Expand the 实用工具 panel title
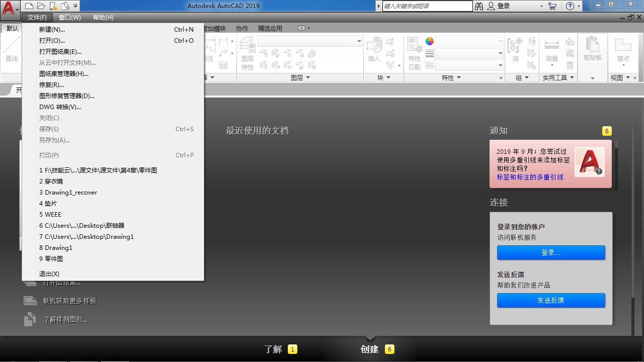 coord(558,78)
